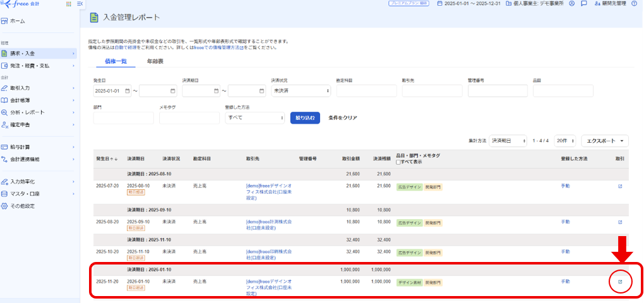Expand the 会計帳簿 sidebar menu
The image size is (644, 303).
(39, 100)
